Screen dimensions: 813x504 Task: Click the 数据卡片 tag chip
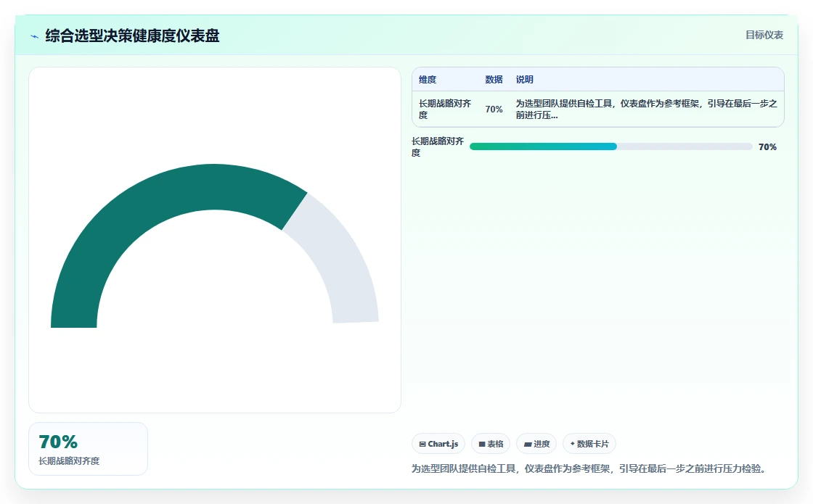click(589, 444)
